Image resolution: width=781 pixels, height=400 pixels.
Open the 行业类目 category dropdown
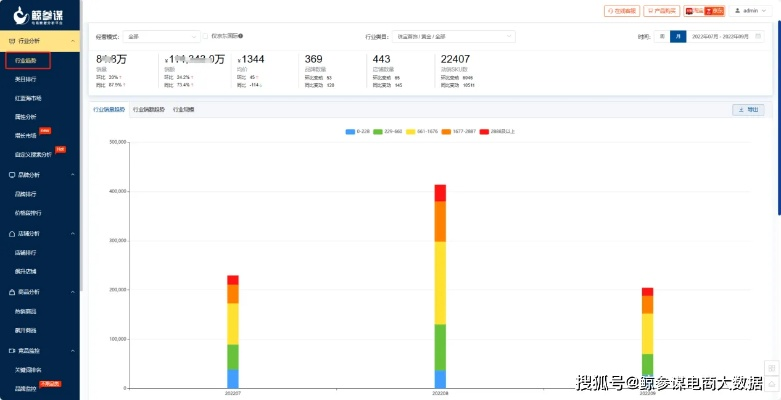click(453, 36)
